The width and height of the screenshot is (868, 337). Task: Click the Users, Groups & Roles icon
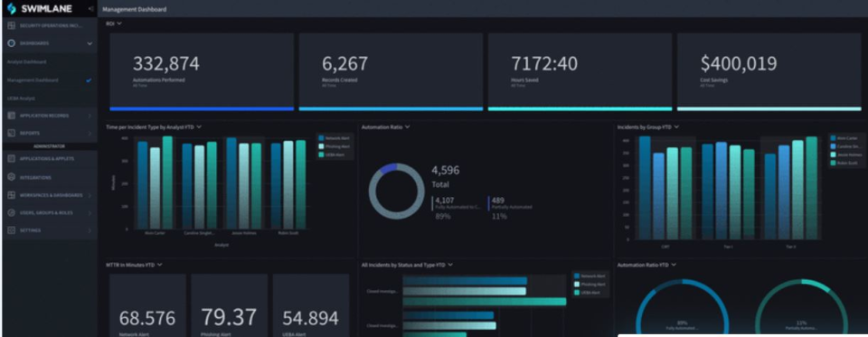tap(12, 212)
